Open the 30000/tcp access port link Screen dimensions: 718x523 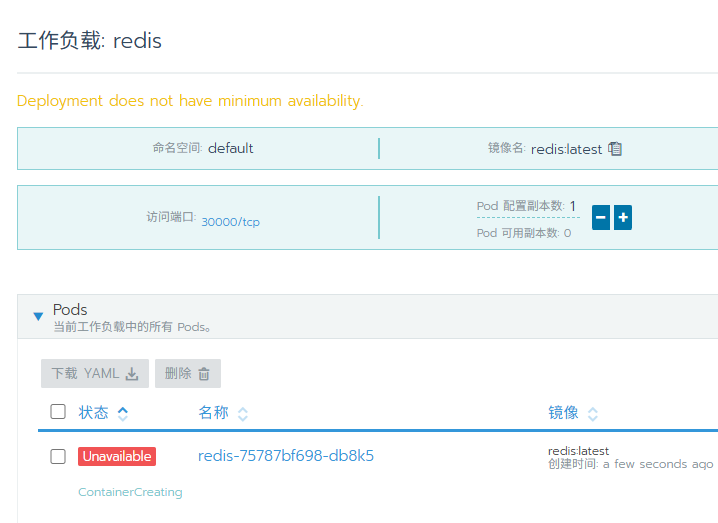pos(230,222)
